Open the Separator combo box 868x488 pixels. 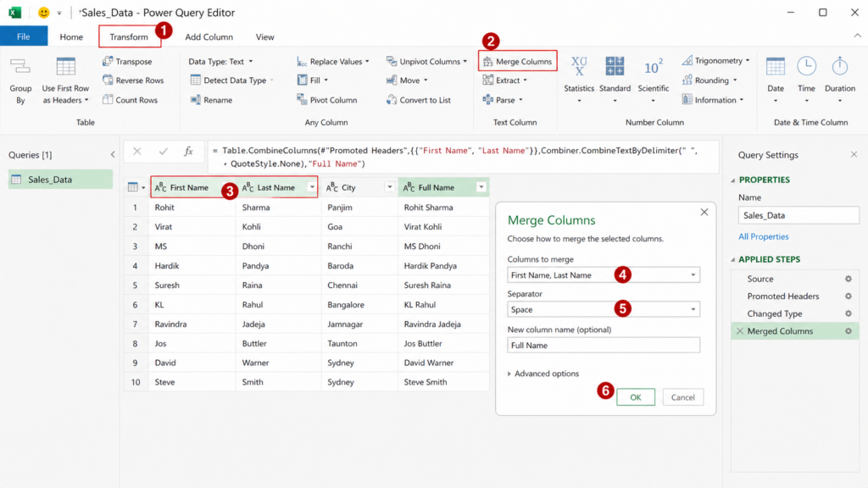coord(604,309)
